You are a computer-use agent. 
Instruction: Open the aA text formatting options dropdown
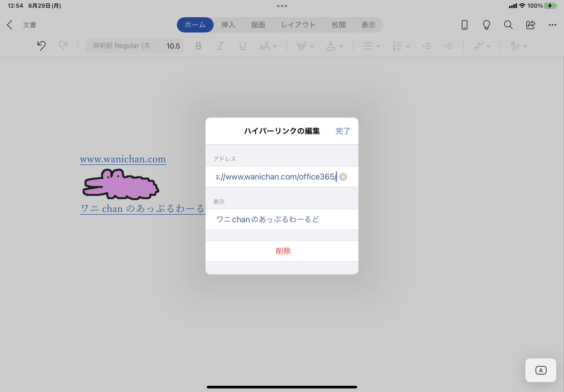[268, 46]
